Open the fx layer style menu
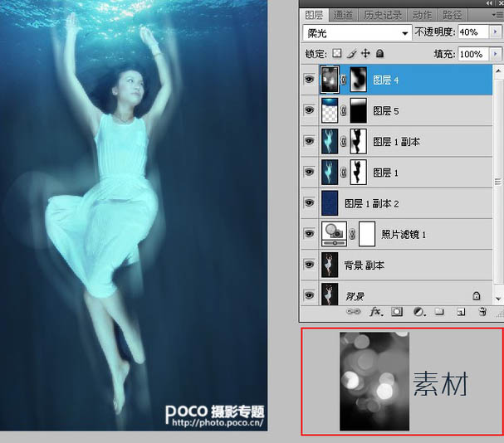 pos(376,312)
